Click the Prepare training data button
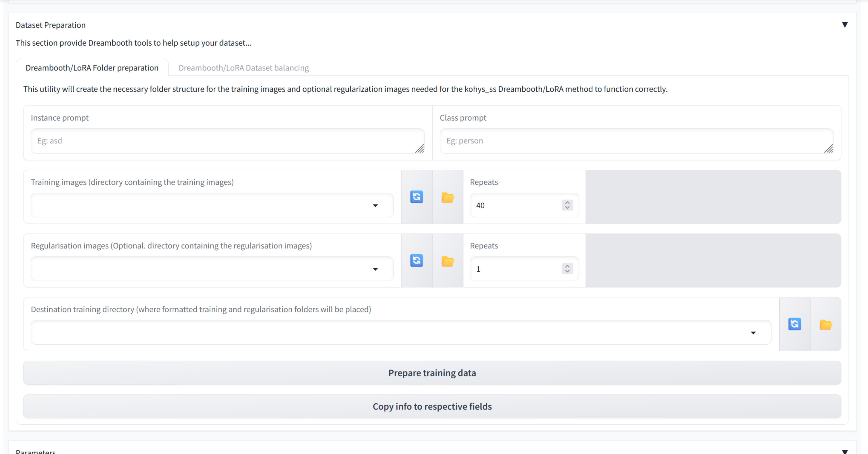Viewport: 868px width, 454px height. coord(432,372)
